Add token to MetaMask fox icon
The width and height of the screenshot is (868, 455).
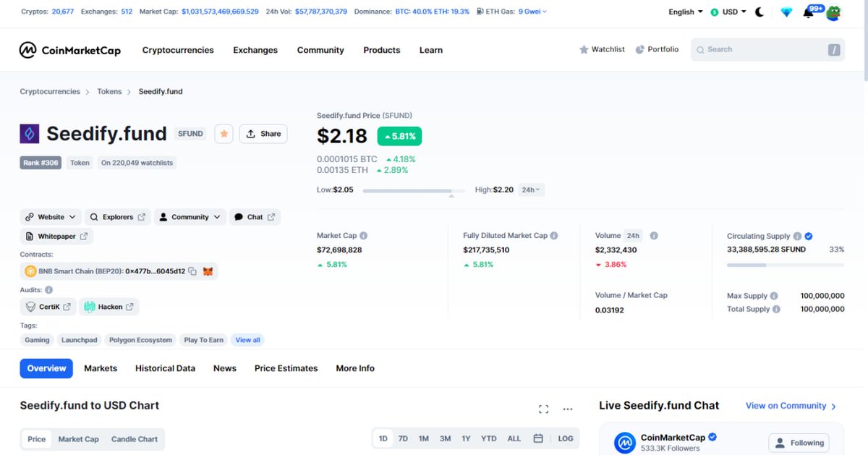(208, 271)
